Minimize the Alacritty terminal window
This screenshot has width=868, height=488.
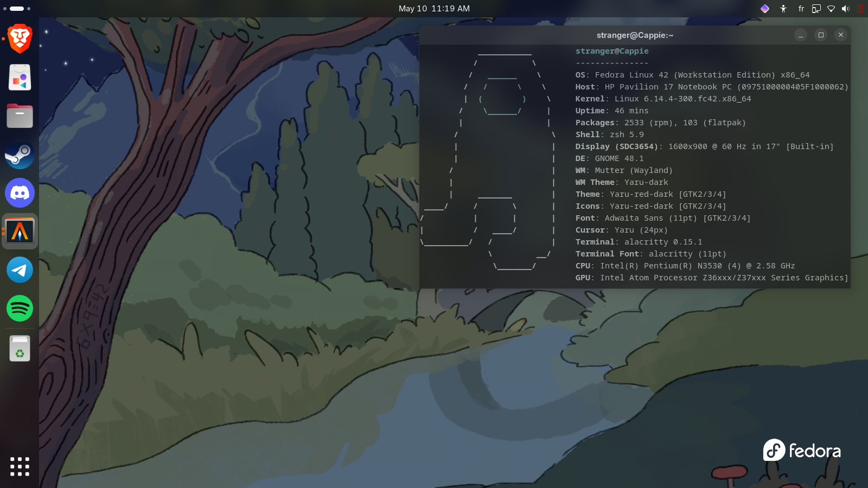[801, 35]
